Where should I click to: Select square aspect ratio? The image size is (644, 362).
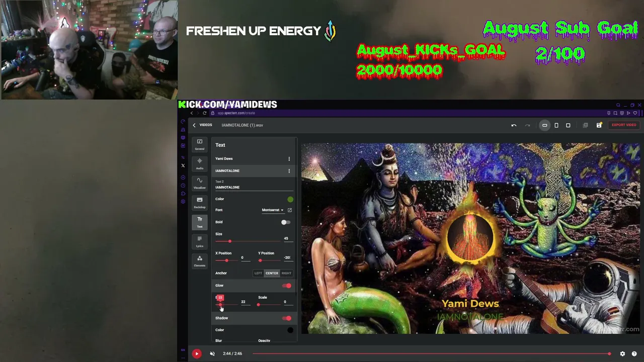pyautogui.click(x=568, y=125)
